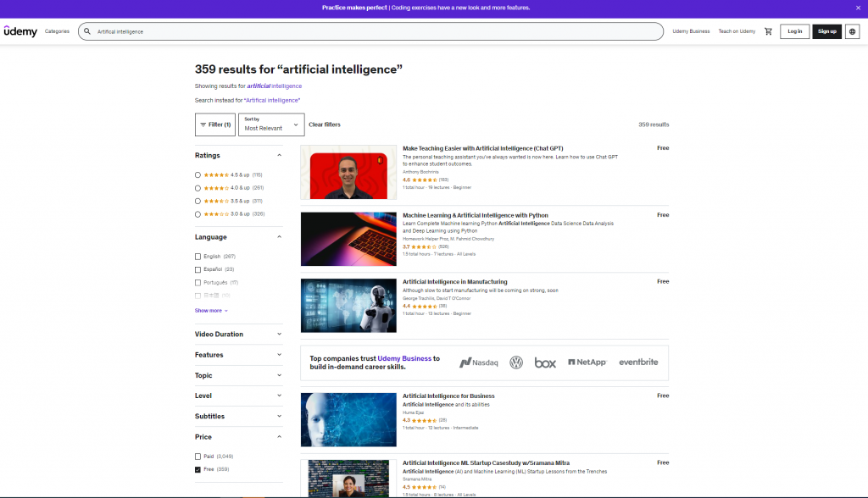
Task: Open Artificial Intelligence in Manufacturing thumbnail
Action: [x=348, y=306]
